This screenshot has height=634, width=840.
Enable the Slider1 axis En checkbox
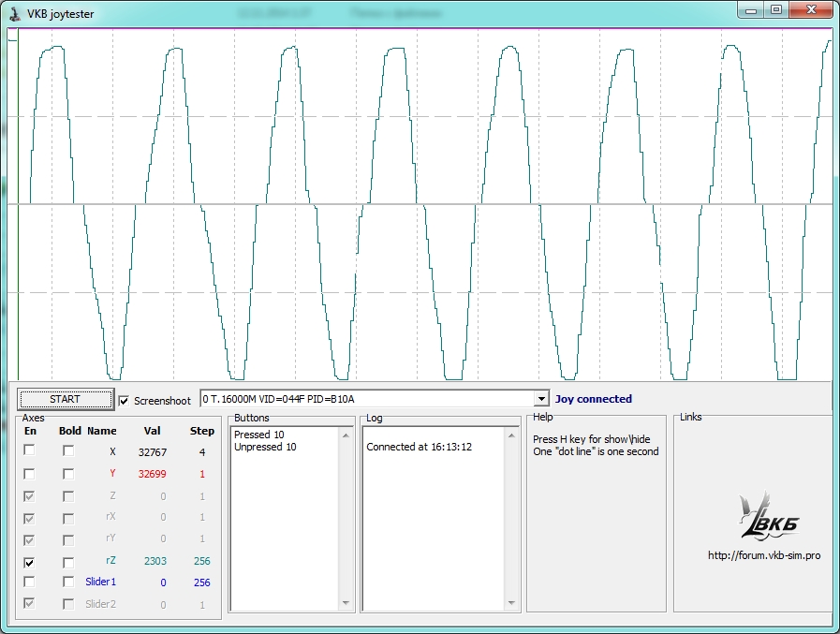tap(30, 582)
